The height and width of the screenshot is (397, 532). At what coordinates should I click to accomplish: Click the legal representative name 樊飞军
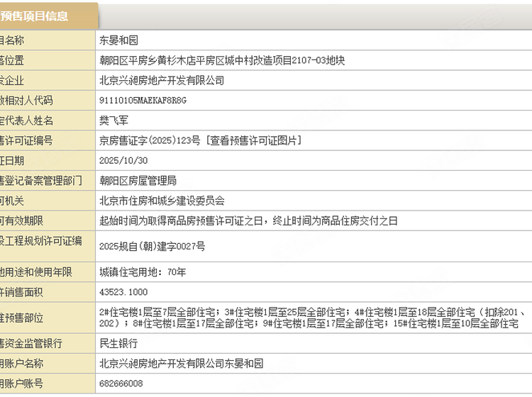click(113, 121)
